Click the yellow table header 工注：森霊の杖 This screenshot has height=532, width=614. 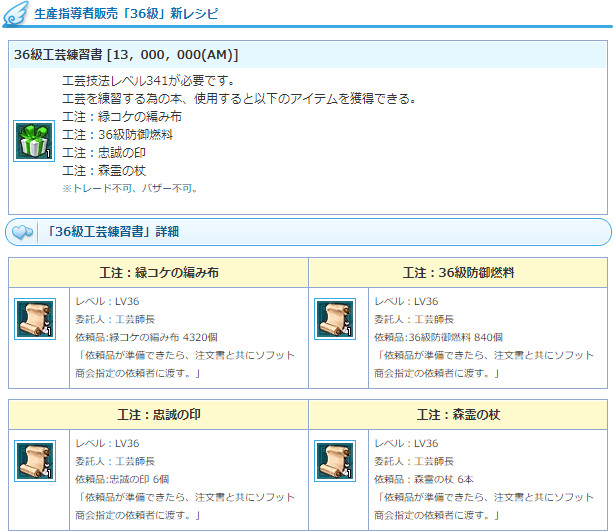click(458, 415)
